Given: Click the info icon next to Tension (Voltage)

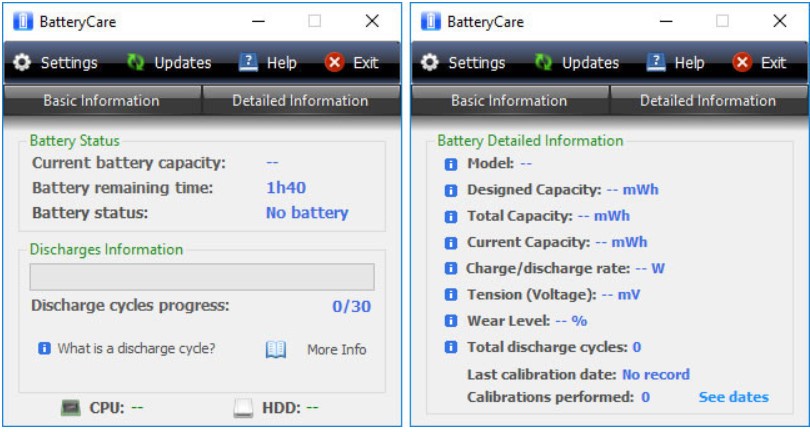Looking at the screenshot, I should pos(451,295).
